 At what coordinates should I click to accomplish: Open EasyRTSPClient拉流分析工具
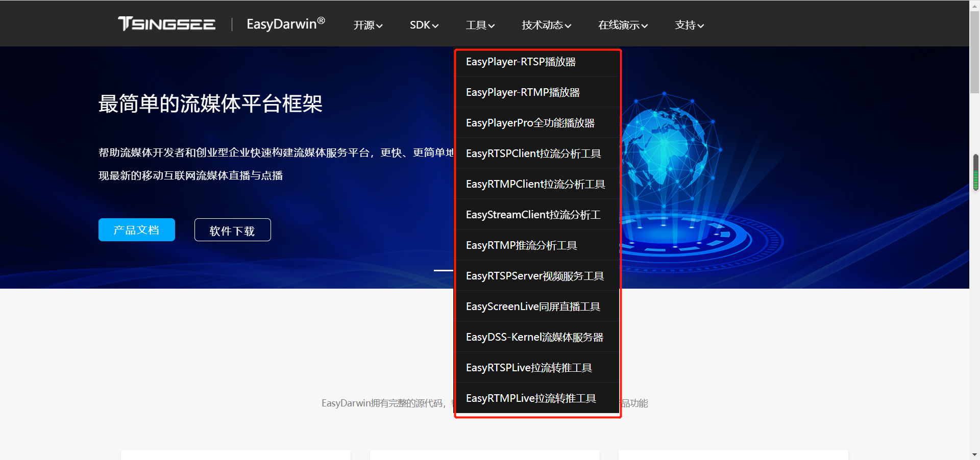(x=533, y=154)
